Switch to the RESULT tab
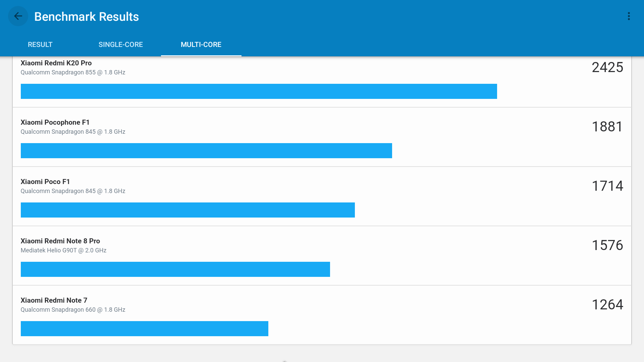This screenshot has height=362, width=644. click(40, 45)
